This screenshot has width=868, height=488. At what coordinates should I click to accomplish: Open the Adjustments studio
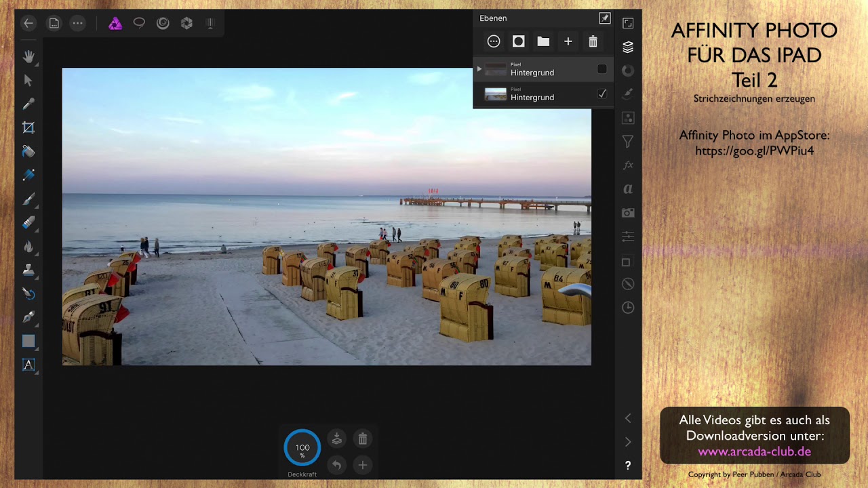click(x=628, y=118)
